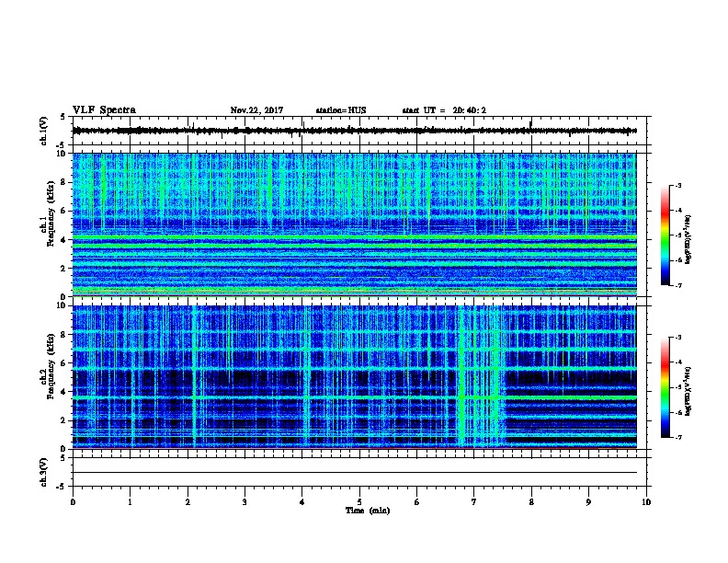Image resolution: width=728 pixels, height=563 pixels.
Task: Select the ch.2 spectrogram color scale bar
Action: click(x=665, y=387)
